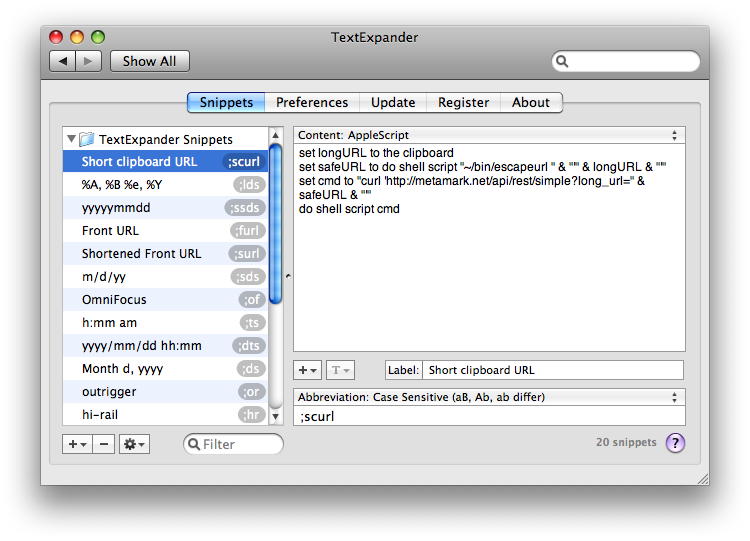750x541 pixels.
Task: Click the ;hr abbreviation badge
Action: pyautogui.click(x=252, y=414)
